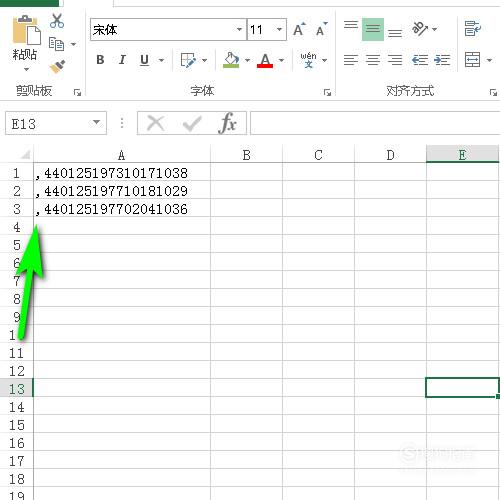This screenshot has height=500, width=500.
Task: Toggle underline formatting
Action: coord(144,60)
